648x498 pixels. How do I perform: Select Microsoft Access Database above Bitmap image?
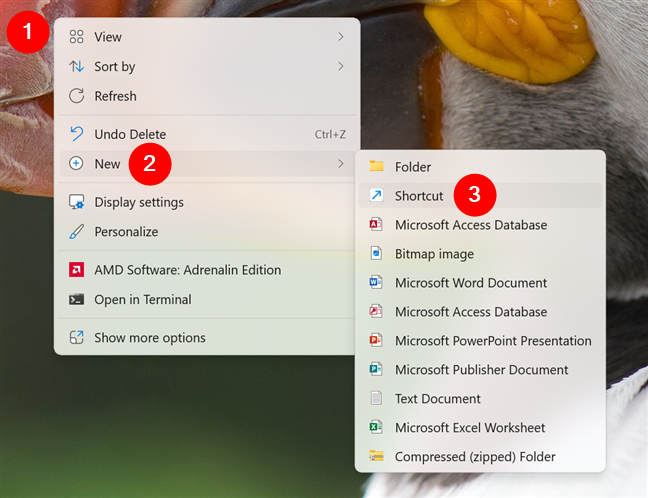(x=480, y=224)
